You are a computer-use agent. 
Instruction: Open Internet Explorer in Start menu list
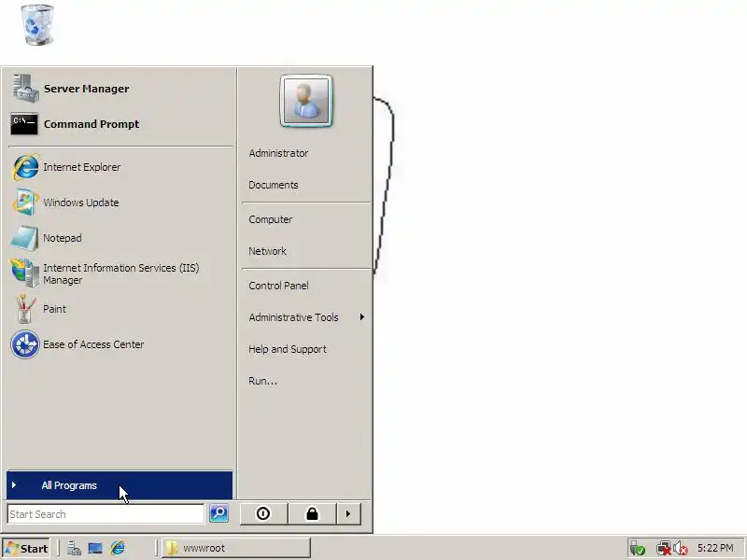tap(120, 167)
